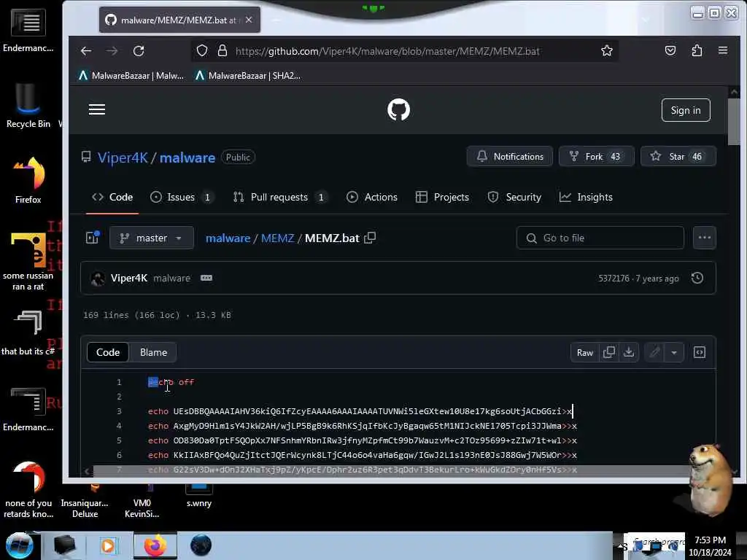Bookmark this page with the star icon
The image size is (747, 560).
click(606, 51)
